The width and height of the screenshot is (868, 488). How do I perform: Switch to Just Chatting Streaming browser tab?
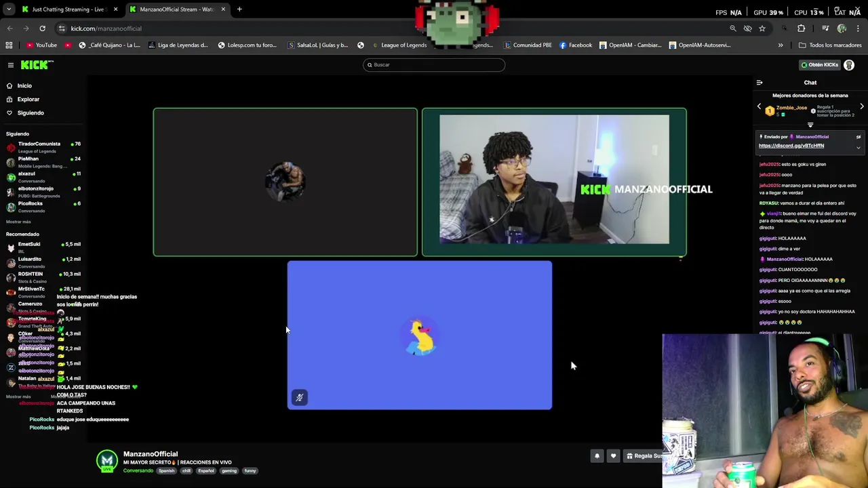coord(68,9)
